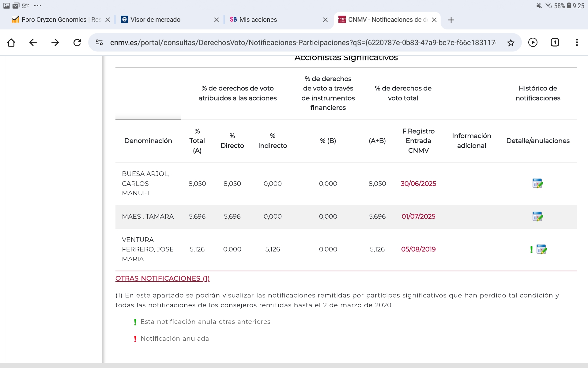This screenshot has height=368, width=588.
Task: Click the % Directo column header
Action: pyautogui.click(x=232, y=141)
